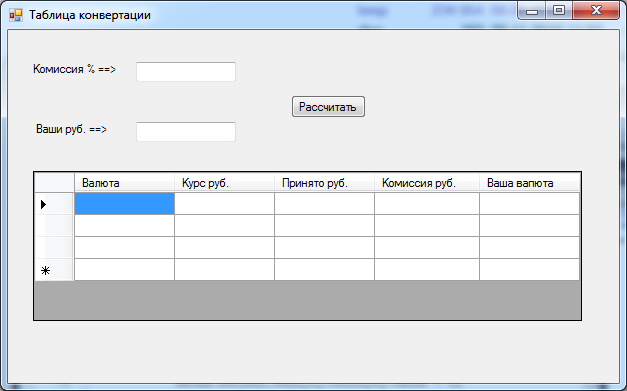Click the current row arrow header
627x391 pixels.
coord(54,204)
